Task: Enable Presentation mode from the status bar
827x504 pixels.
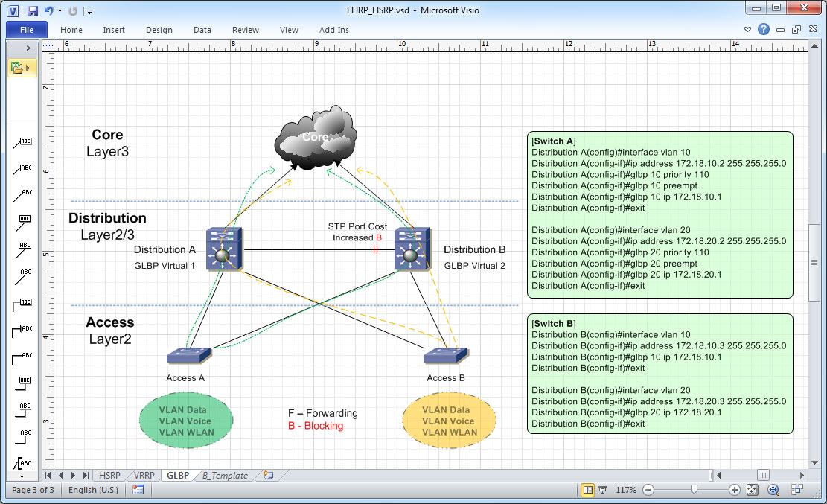Action: tap(603, 490)
